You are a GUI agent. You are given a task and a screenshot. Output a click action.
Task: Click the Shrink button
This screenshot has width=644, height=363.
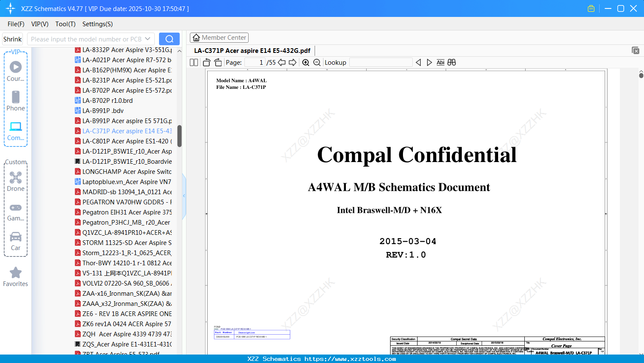[x=13, y=39]
